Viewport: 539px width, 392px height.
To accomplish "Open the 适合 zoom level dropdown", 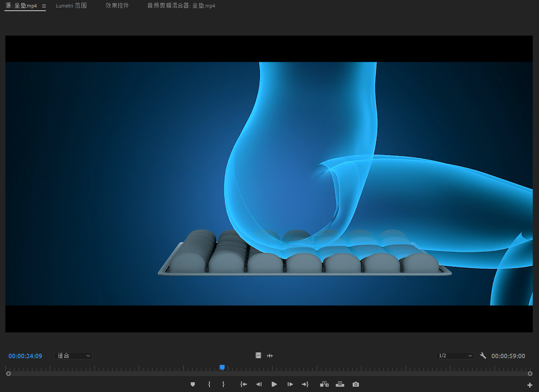I will [73, 356].
